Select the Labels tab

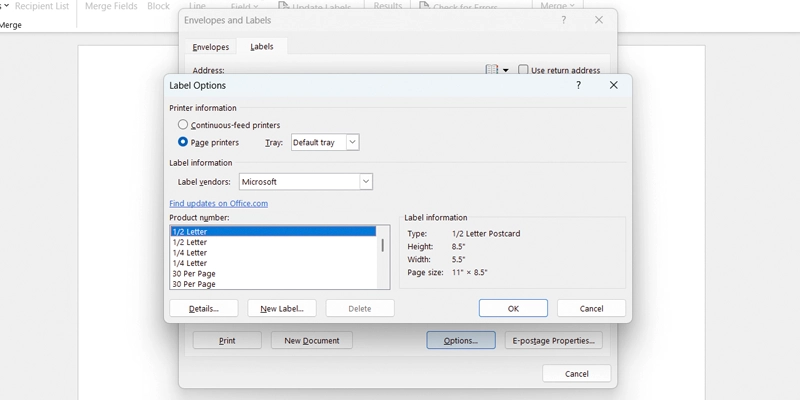(x=262, y=47)
